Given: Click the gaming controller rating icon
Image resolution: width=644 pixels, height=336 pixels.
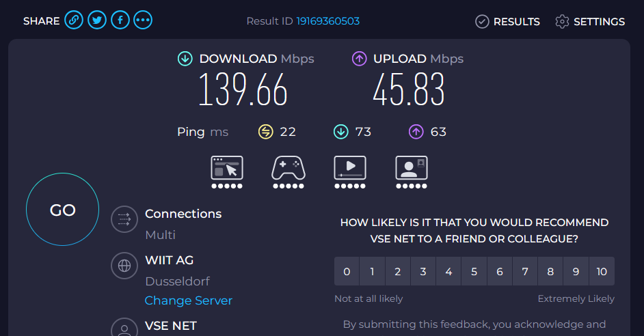Looking at the screenshot, I should (x=289, y=168).
